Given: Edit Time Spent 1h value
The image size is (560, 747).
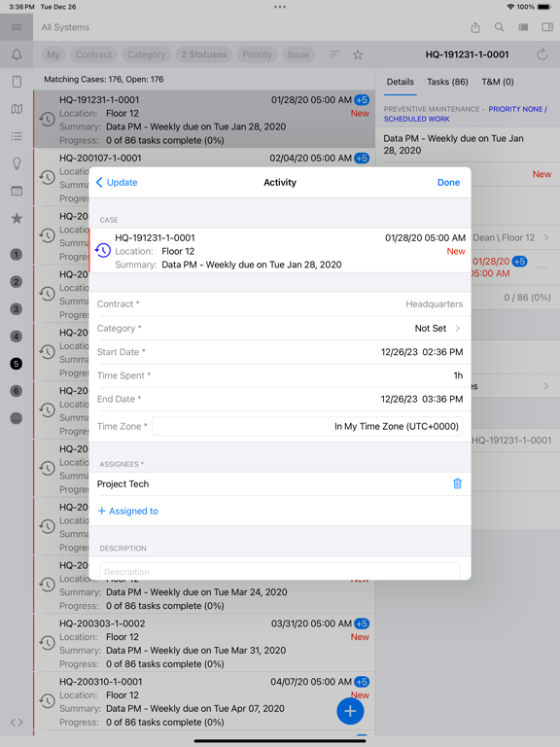Looking at the screenshot, I should coord(280,375).
